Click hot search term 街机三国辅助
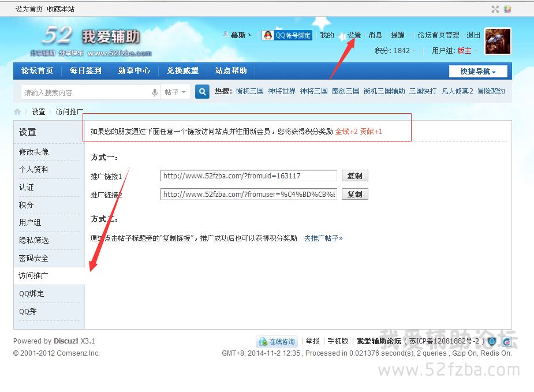The width and height of the screenshot is (534, 392). [384, 91]
